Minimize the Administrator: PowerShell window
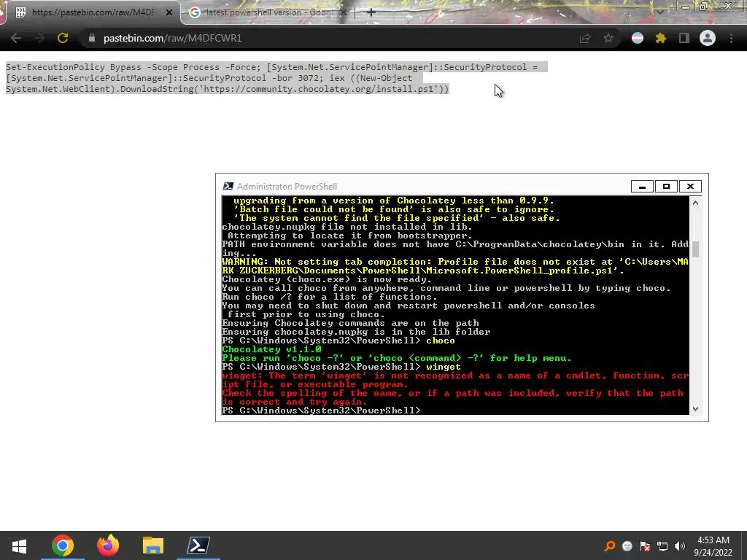 click(642, 186)
